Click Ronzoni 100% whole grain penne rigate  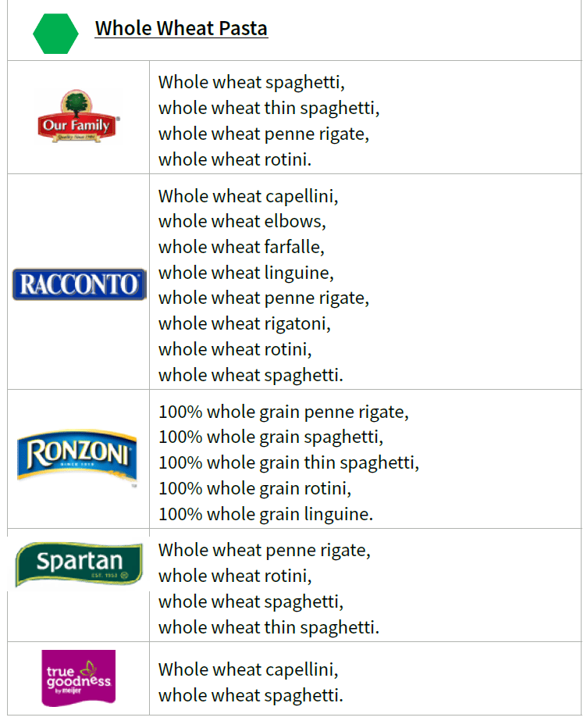point(283,411)
